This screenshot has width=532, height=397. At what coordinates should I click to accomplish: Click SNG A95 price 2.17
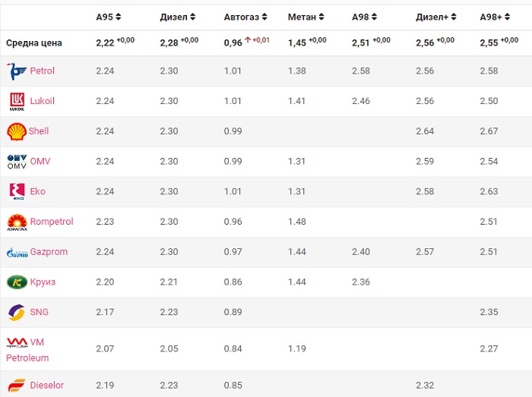tap(105, 312)
